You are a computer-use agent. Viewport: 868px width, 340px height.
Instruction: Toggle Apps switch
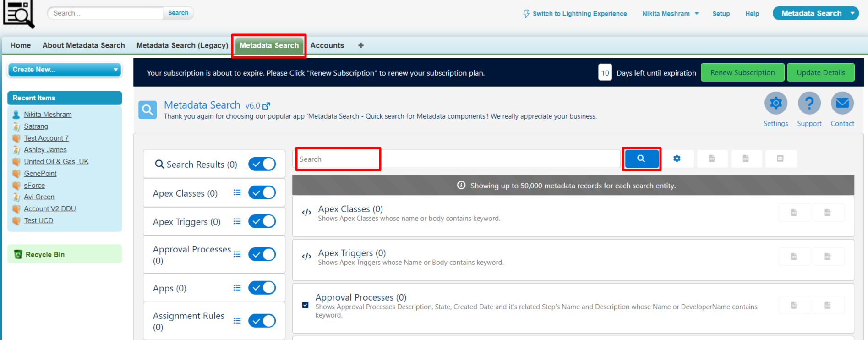point(262,288)
